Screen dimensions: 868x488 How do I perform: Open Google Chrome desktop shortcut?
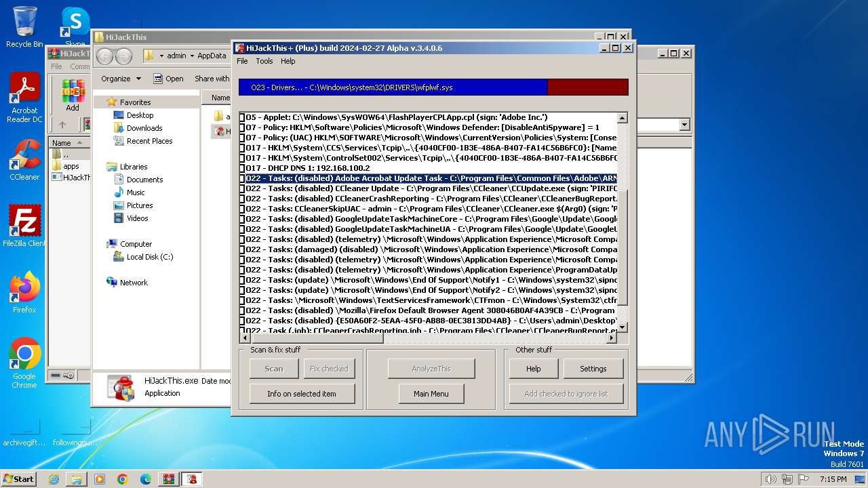pyautogui.click(x=24, y=363)
